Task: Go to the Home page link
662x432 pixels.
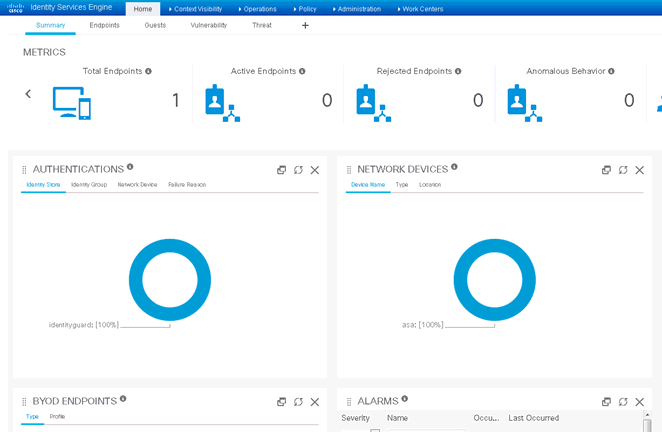Action: pos(142,9)
